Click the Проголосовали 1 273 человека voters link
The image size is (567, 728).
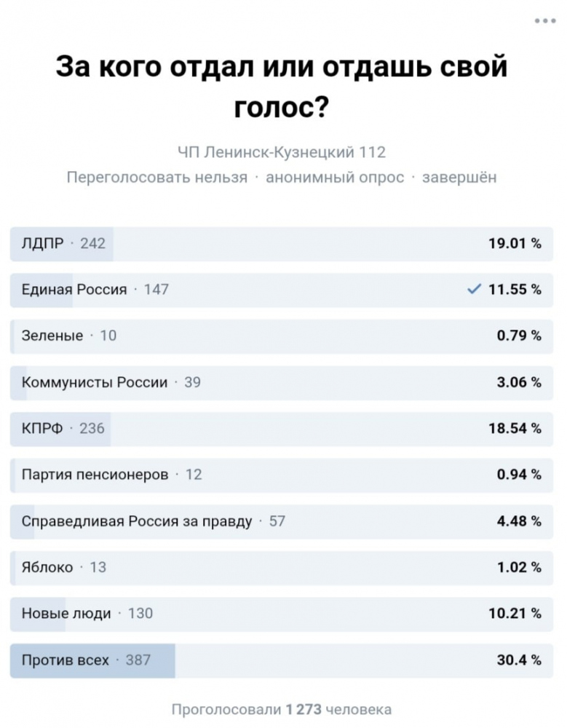282,709
